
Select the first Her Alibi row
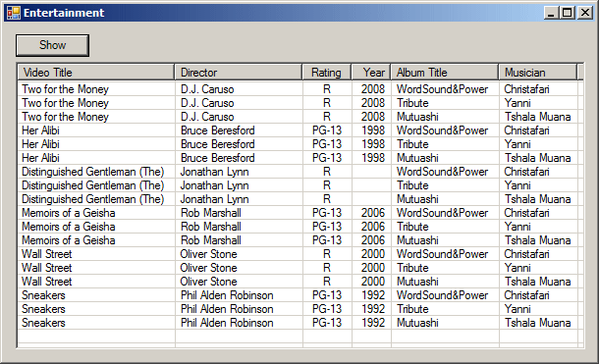pos(298,130)
